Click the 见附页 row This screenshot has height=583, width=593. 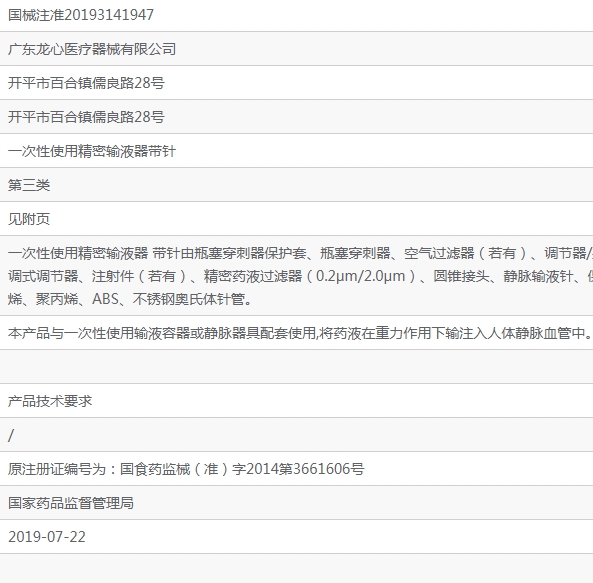(296, 219)
